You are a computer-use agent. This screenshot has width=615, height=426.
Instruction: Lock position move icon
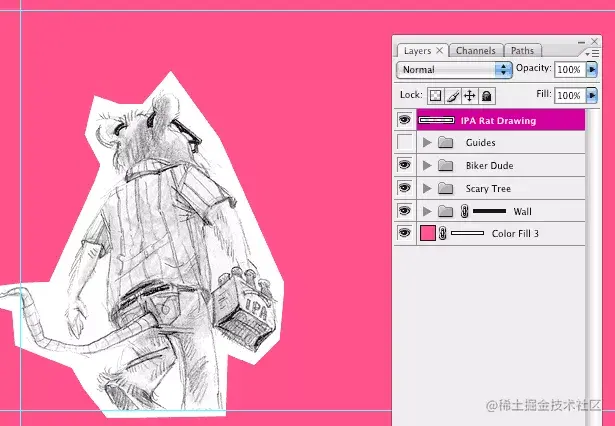point(469,96)
